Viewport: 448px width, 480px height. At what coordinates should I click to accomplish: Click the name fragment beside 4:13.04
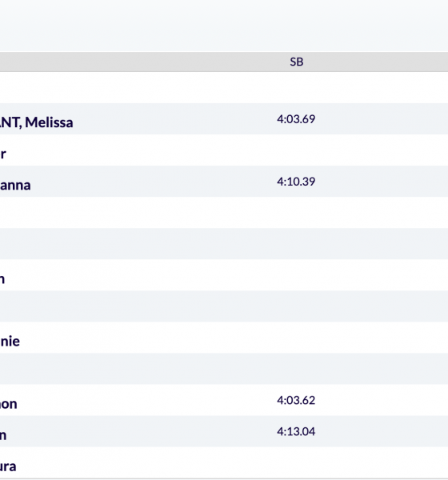pyautogui.click(x=3, y=435)
